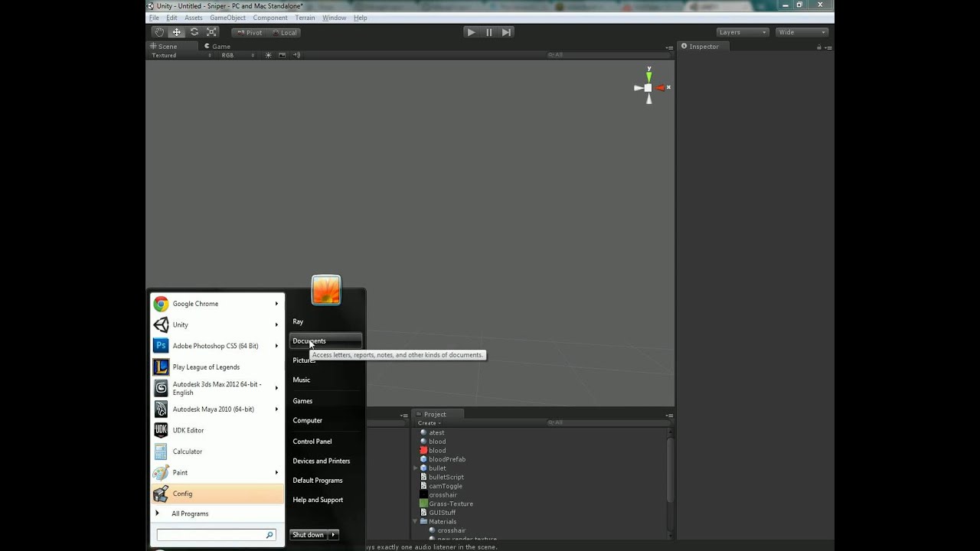Open the Terrain menu
Screen dimensions: 980x551
[x=305, y=18]
